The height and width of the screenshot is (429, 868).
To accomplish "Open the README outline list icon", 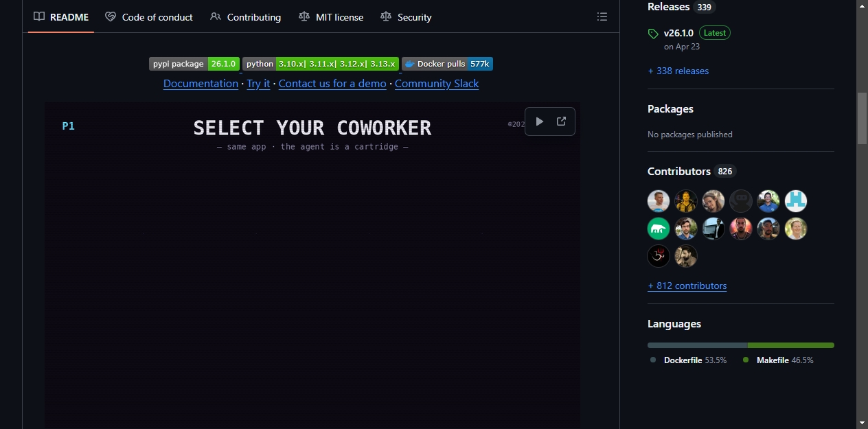I will pos(602,16).
